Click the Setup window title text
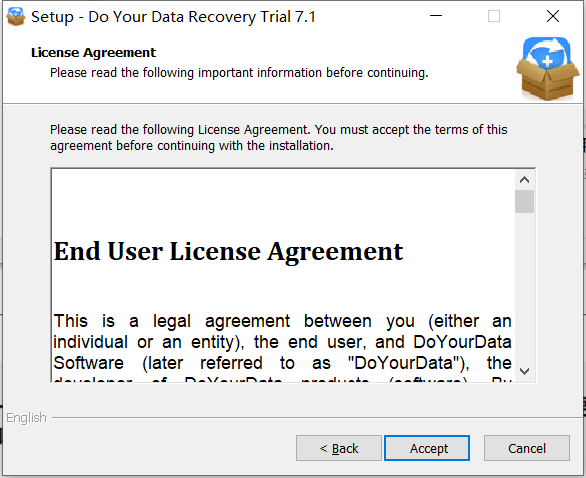 click(x=173, y=17)
